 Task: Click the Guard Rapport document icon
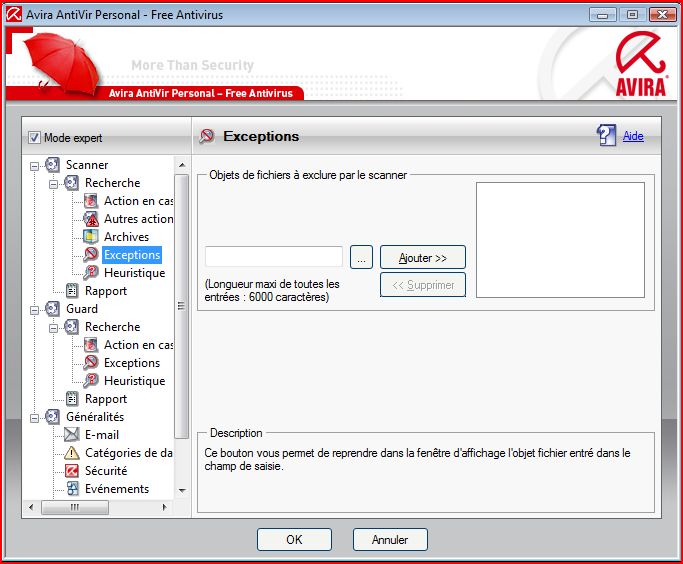coord(71,399)
